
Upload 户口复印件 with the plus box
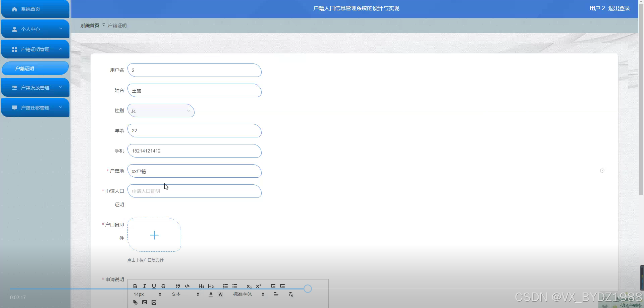tap(154, 235)
